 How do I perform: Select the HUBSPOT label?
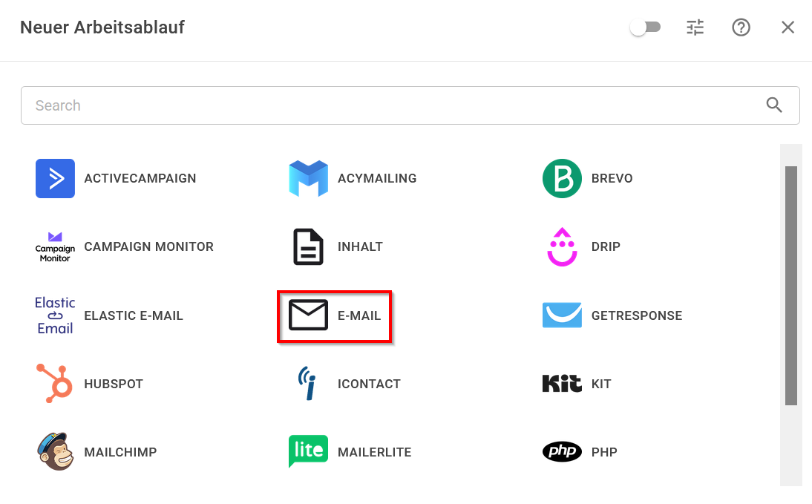click(x=114, y=384)
